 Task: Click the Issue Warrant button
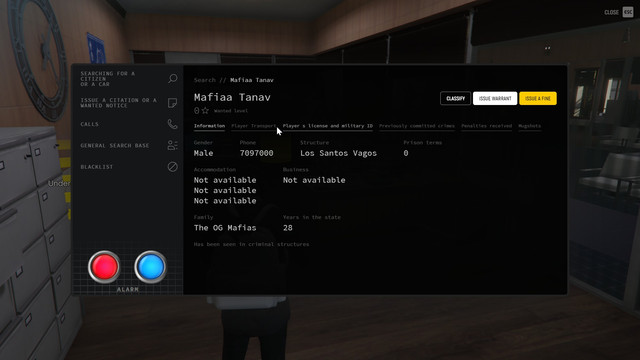(x=495, y=98)
